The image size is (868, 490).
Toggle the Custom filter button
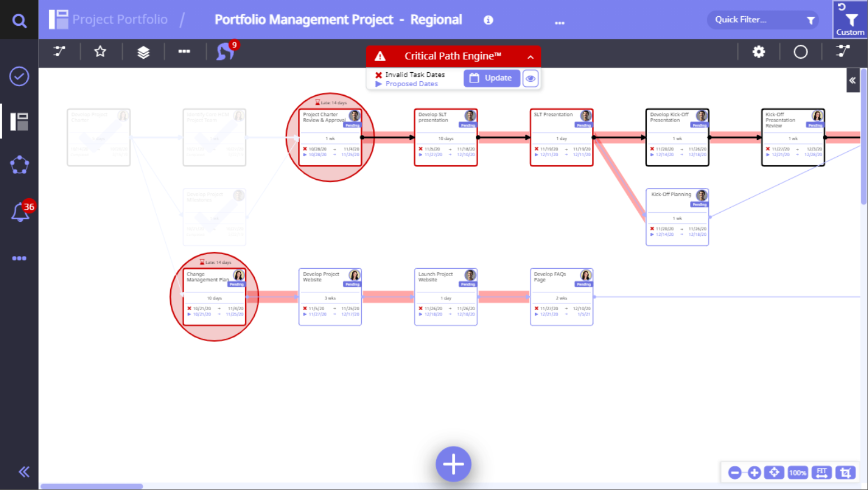coord(850,20)
